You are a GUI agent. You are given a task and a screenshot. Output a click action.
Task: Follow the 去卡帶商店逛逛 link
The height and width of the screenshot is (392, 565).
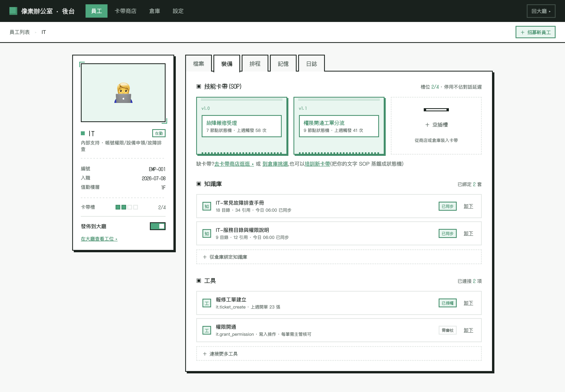(x=234, y=164)
